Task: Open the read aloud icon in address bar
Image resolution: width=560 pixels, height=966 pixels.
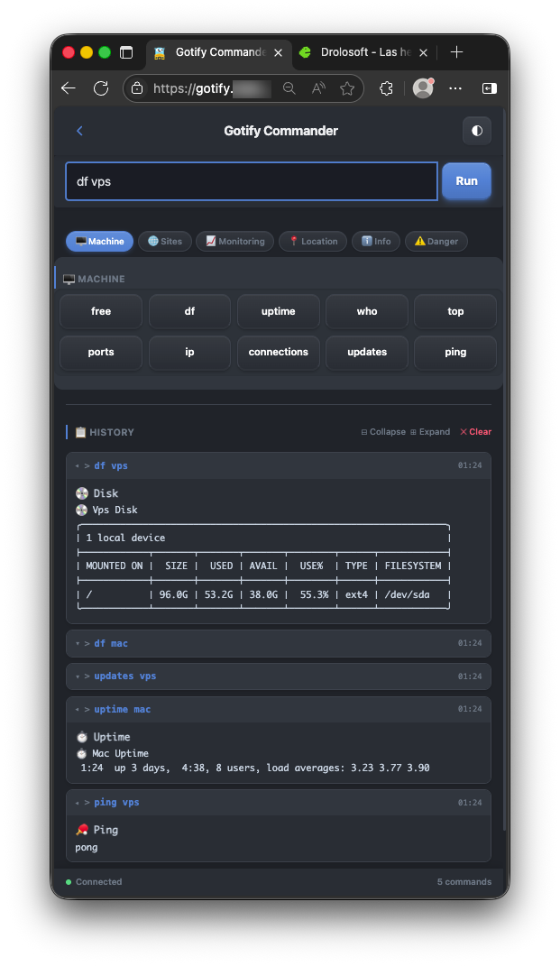Action: click(x=318, y=88)
